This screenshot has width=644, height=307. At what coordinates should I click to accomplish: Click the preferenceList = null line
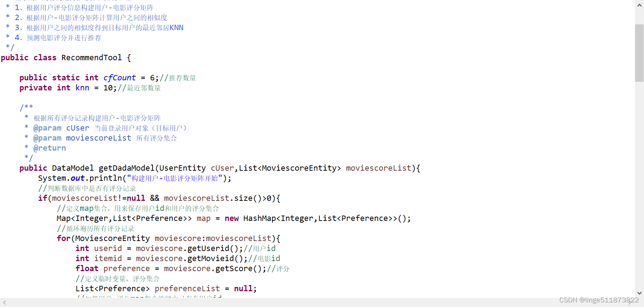tap(166, 289)
